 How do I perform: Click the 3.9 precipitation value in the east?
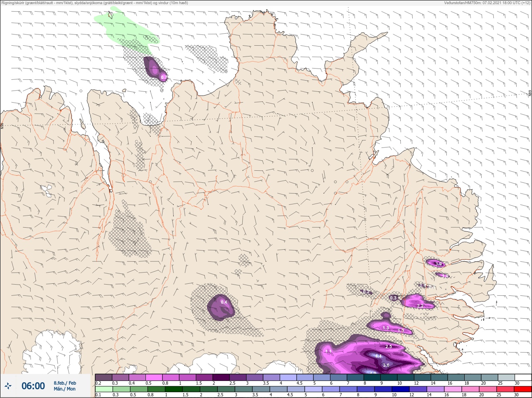(438, 264)
